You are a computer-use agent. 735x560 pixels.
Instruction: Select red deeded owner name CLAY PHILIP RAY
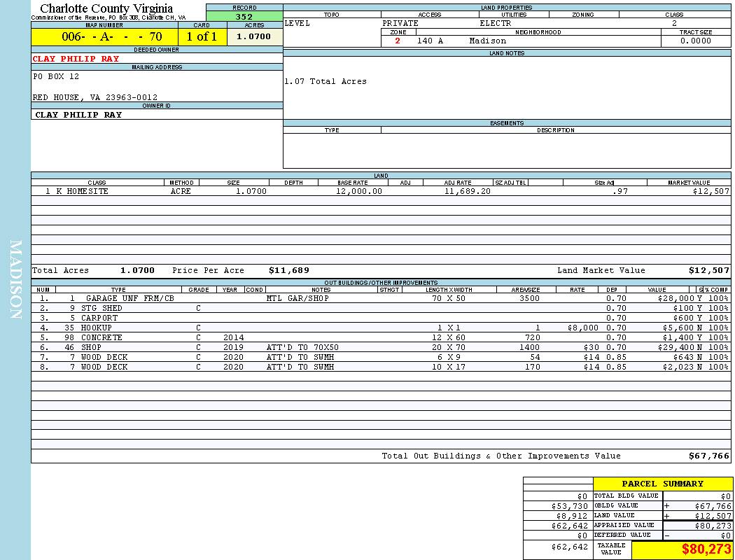click(76, 59)
